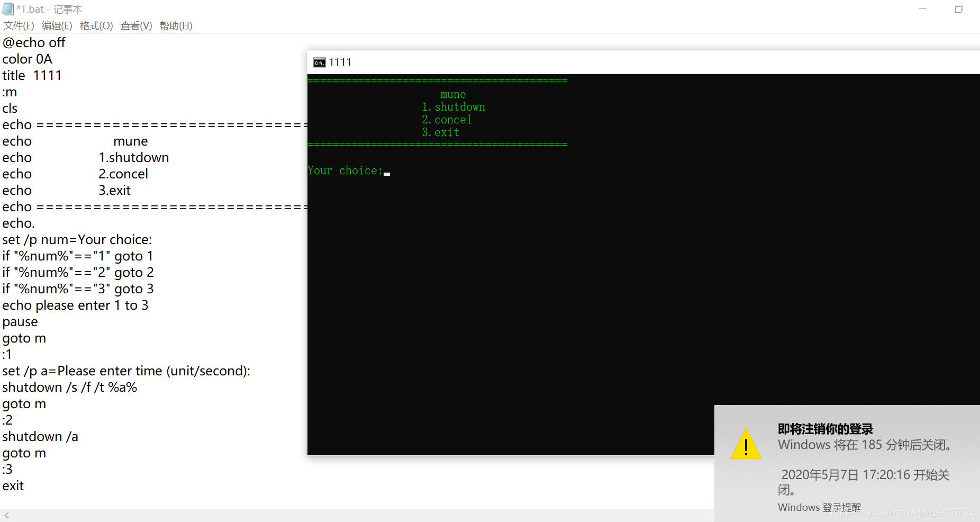Screen dimensions: 980x522
Task: Click the 'pause' line in Notepad
Action: click(x=20, y=322)
